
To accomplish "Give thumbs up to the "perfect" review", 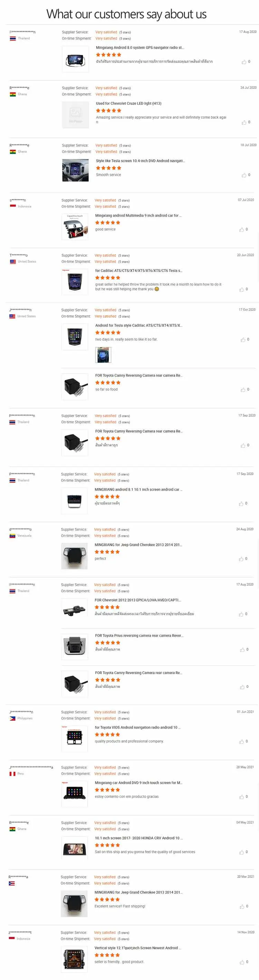I will click(241, 559).
